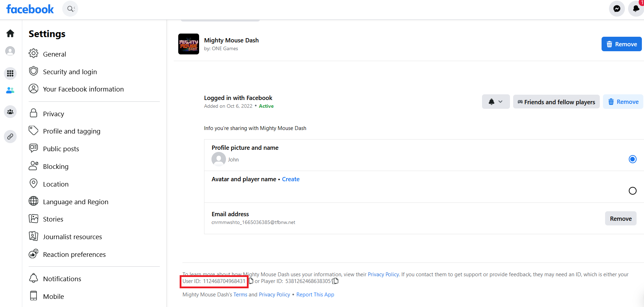Go to Privacy settings
This screenshot has width=644, height=307.
click(53, 114)
